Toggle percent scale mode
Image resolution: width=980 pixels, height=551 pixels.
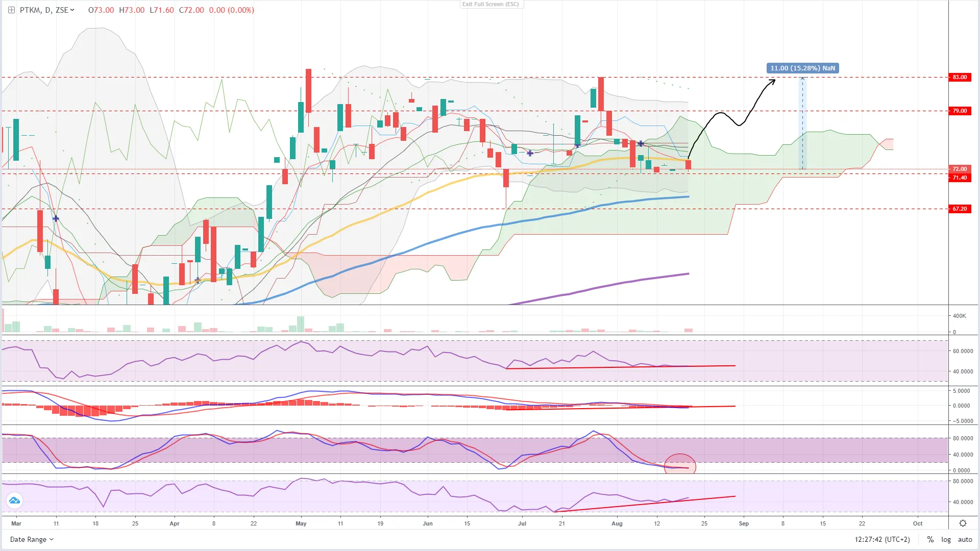point(930,539)
